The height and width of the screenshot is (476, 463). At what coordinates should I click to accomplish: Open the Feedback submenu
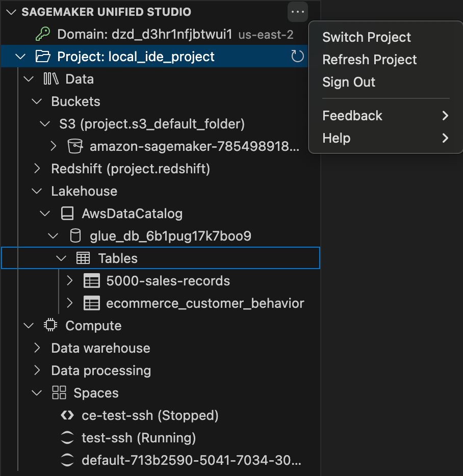pos(352,116)
